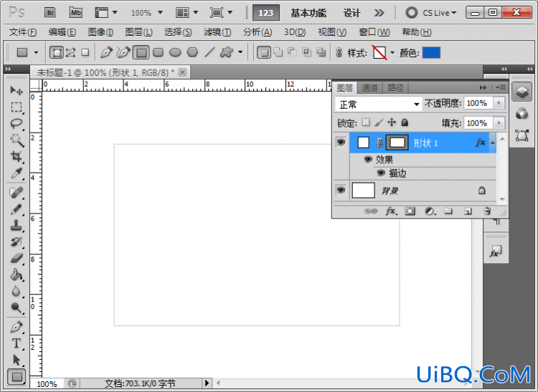The width and height of the screenshot is (538, 392).
Task: Select the Eyedropper tool
Action: click(x=16, y=173)
